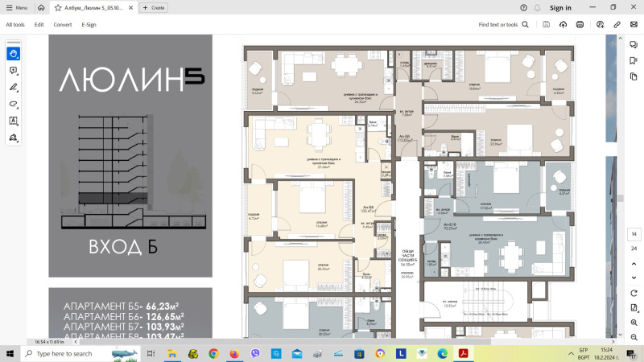Click the Rotate page icon
644x362 pixels.
634,293
